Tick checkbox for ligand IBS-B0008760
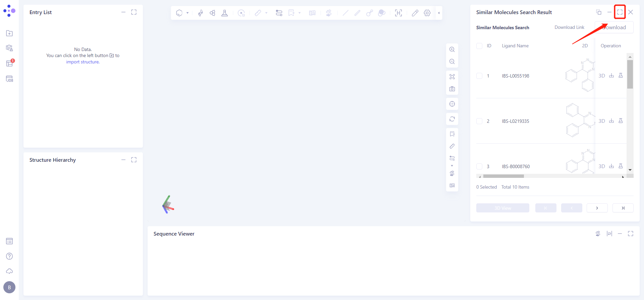The width and height of the screenshot is (644, 300). [479, 166]
